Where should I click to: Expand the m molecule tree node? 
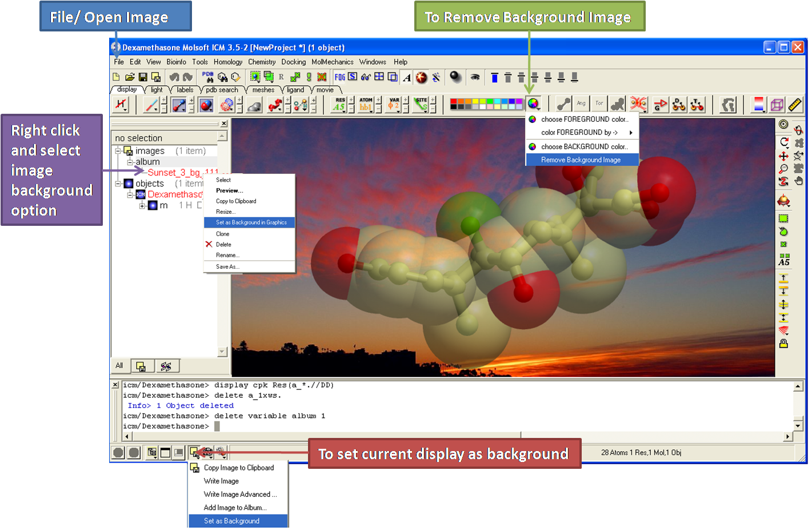click(x=142, y=205)
